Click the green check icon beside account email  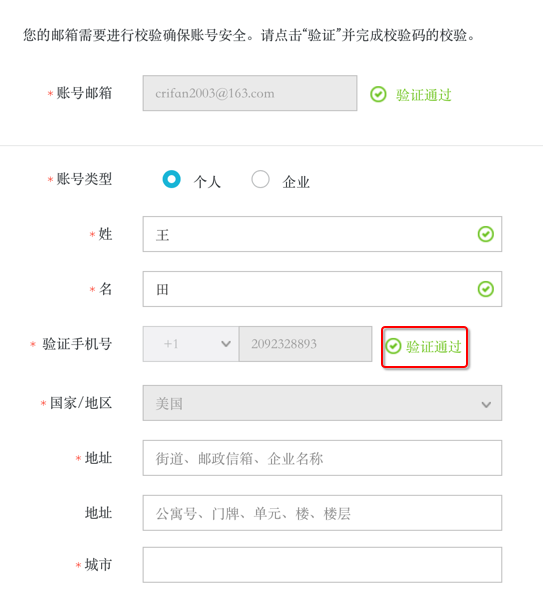(378, 94)
